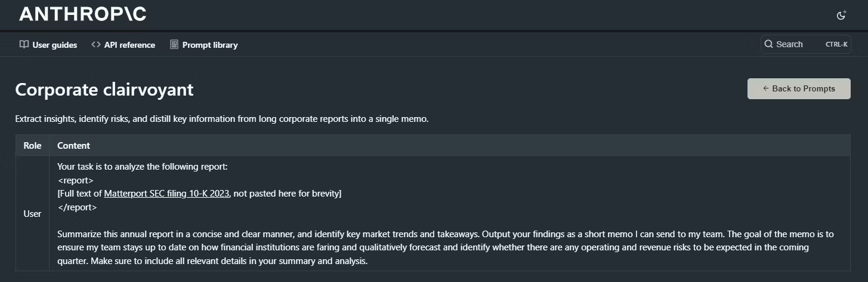The image size is (868, 282).
Task: Click the back arrow in Back to Prompts
Action: click(766, 88)
